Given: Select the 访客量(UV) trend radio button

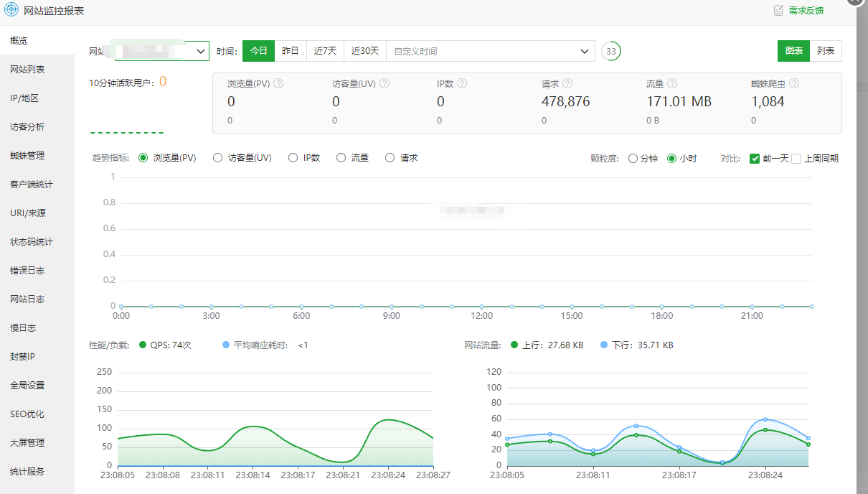Looking at the screenshot, I should [x=218, y=158].
